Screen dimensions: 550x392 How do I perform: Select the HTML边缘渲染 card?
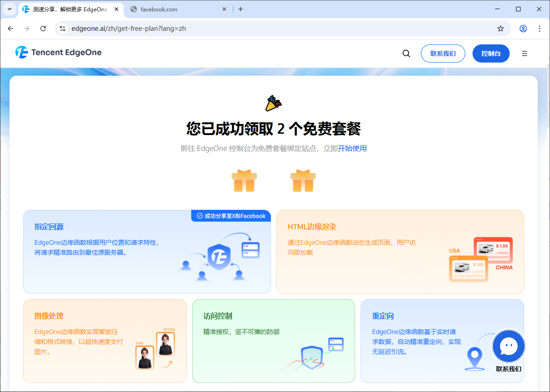pyautogui.click(x=400, y=252)
